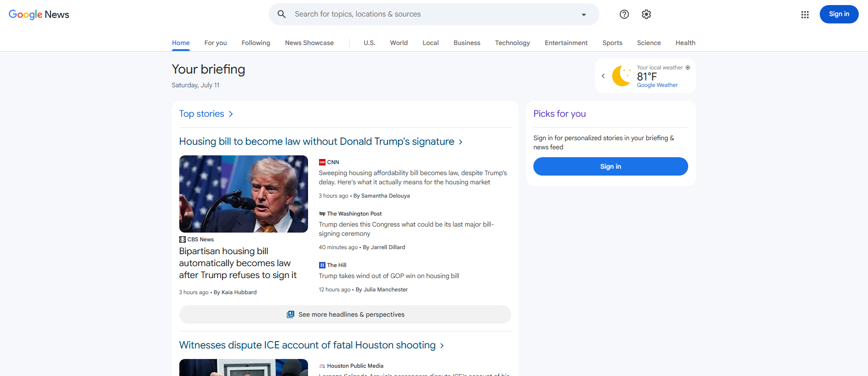Click the 'By Kaia Hubbard' byline
868x376 pixels.
tap(235, 292)
